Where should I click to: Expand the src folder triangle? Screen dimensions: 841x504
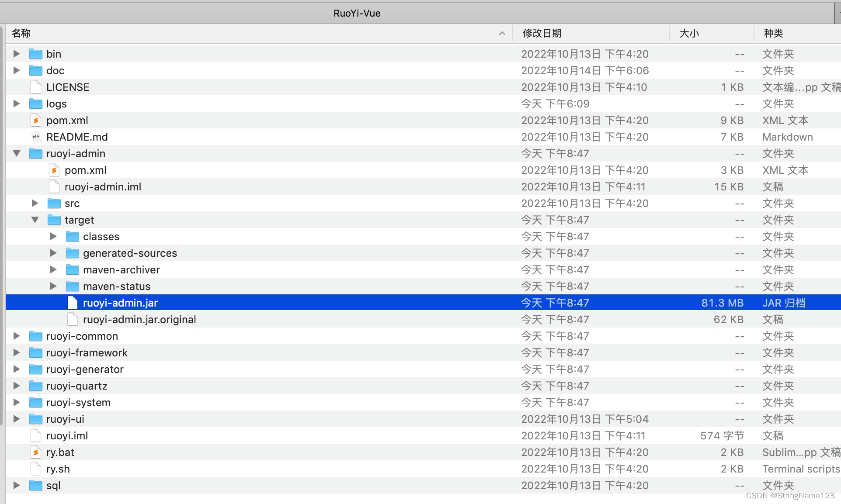coord(35,203)
